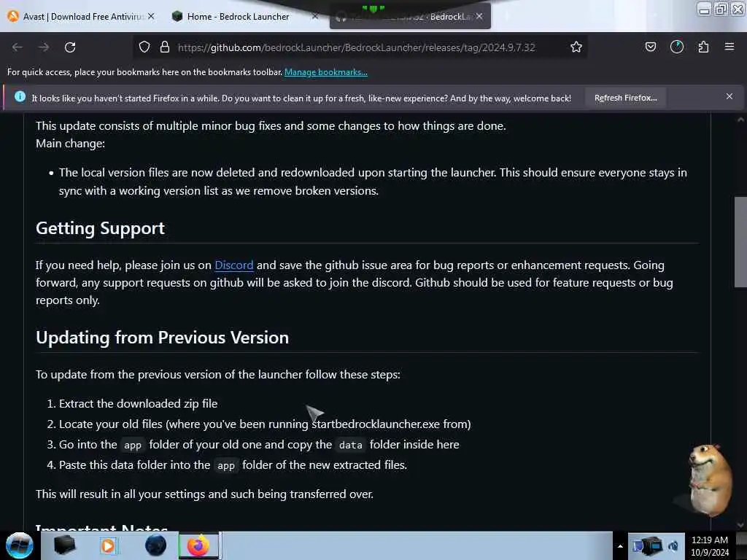Open Save to Pocket button

pyautogui.click(x=650, y=47)
